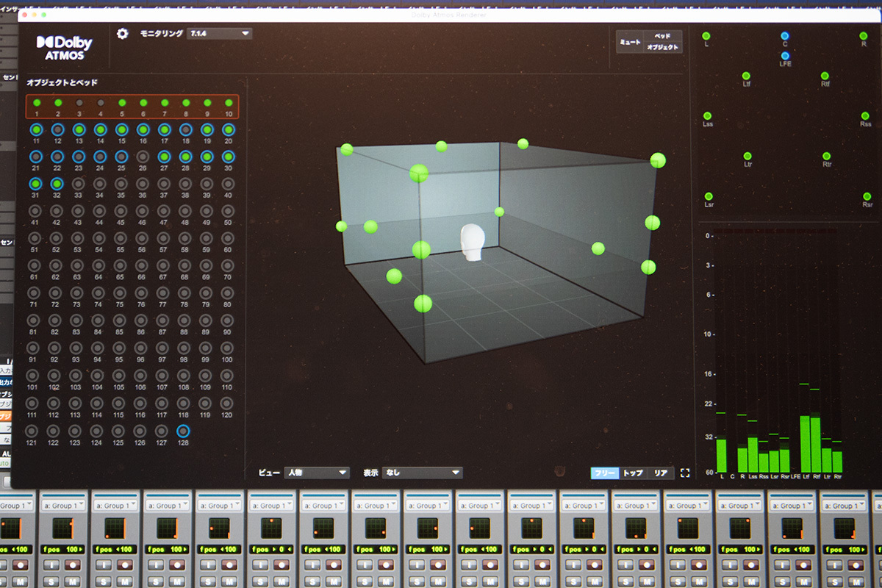The image size is (882, 588).
Task: Click the Ltf speaker indicator
Action: tap(746, 76)
